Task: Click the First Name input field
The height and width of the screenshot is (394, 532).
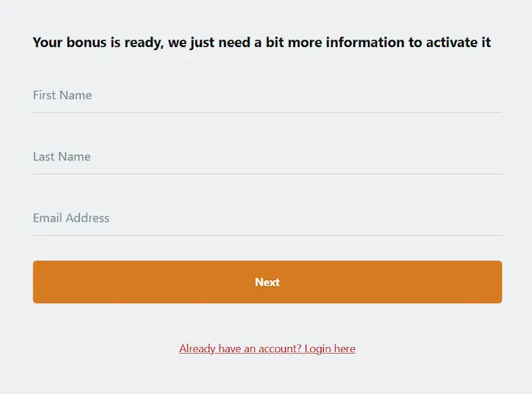Action: pyautogui.click(x=268, y=96)
